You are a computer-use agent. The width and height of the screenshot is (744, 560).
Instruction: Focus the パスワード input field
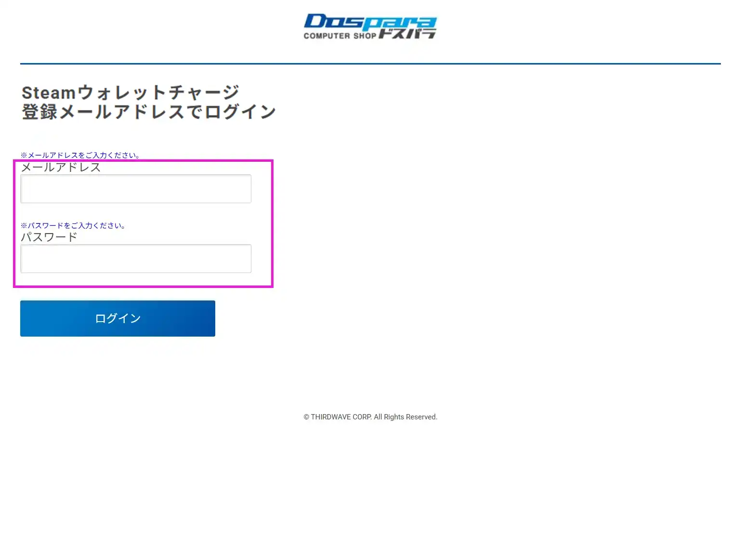(136, 259)
